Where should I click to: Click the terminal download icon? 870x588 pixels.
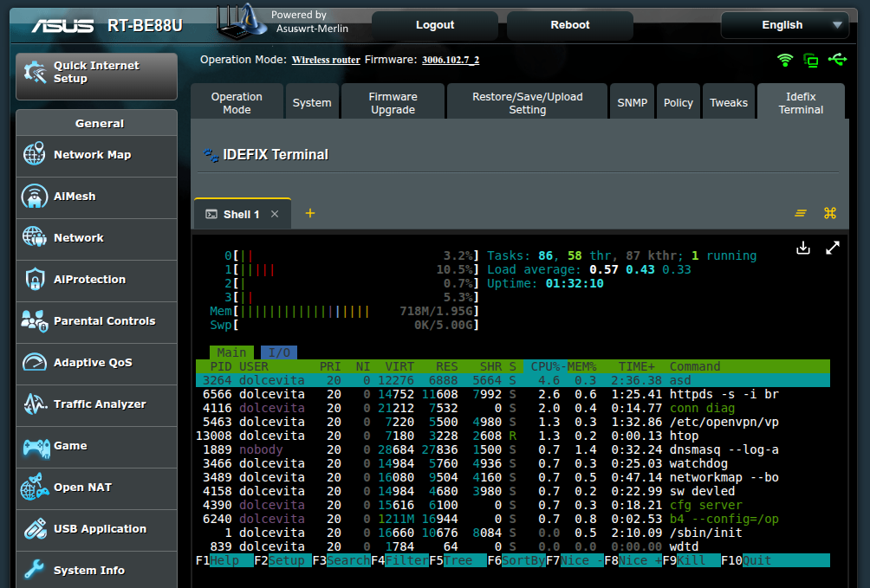pyautogui.click(x=803, y=249)
